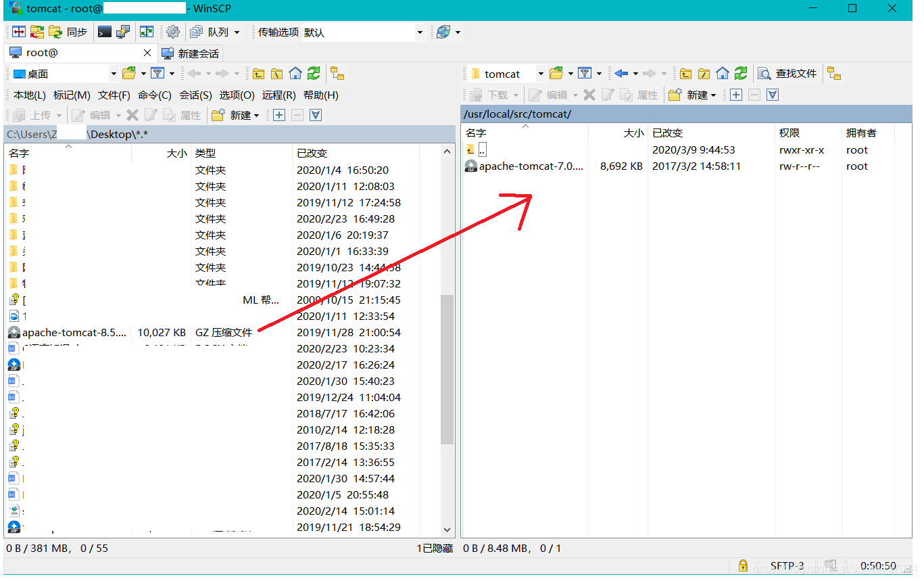924x581 pixels.
Task: Click remote panel open directory folder icon
Action: click(556, 73)
